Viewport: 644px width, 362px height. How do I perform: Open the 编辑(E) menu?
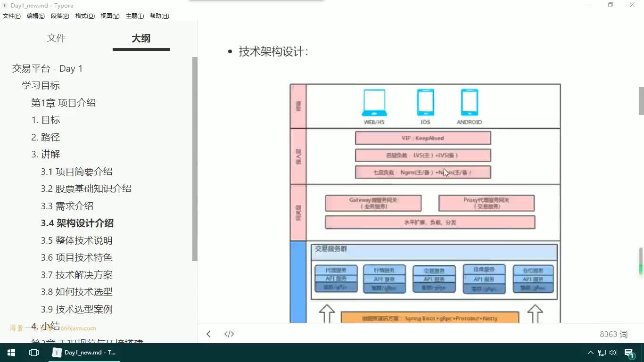36,16
